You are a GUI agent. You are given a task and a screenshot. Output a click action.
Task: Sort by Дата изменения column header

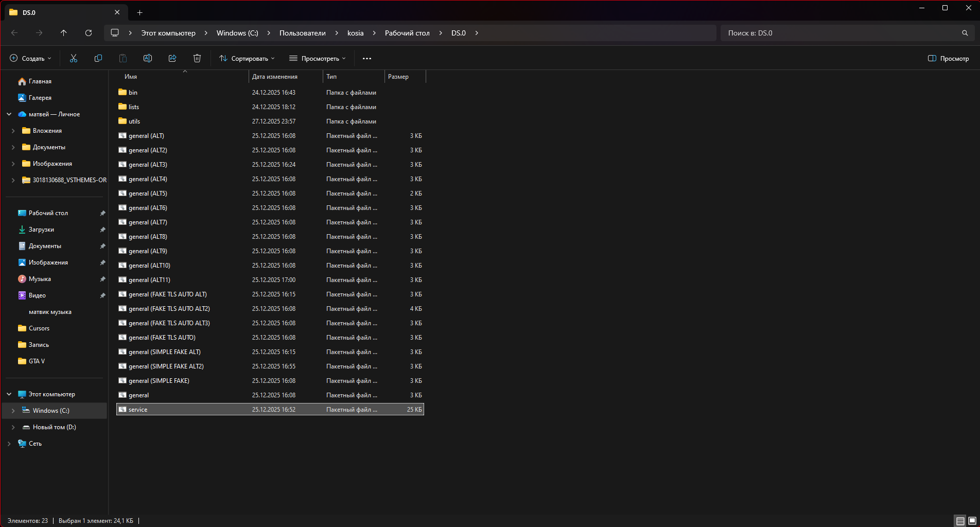click(275, 77)
